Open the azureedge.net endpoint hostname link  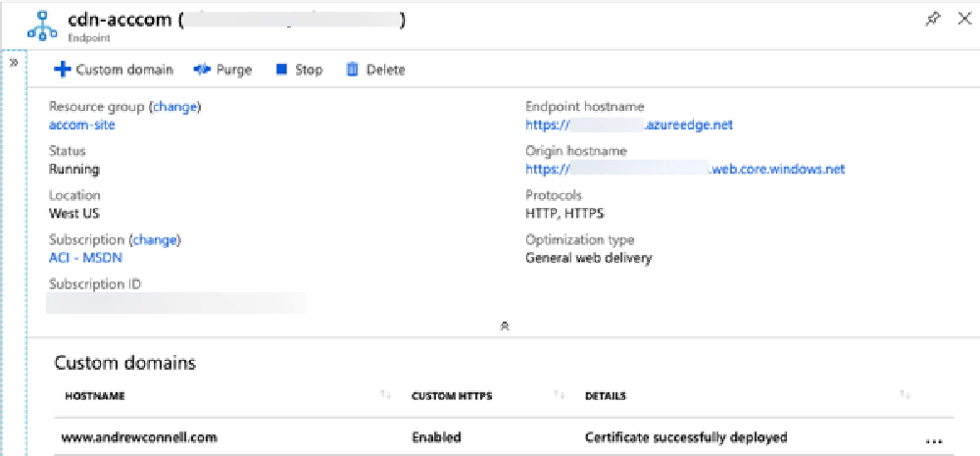[x=629, y=126]
